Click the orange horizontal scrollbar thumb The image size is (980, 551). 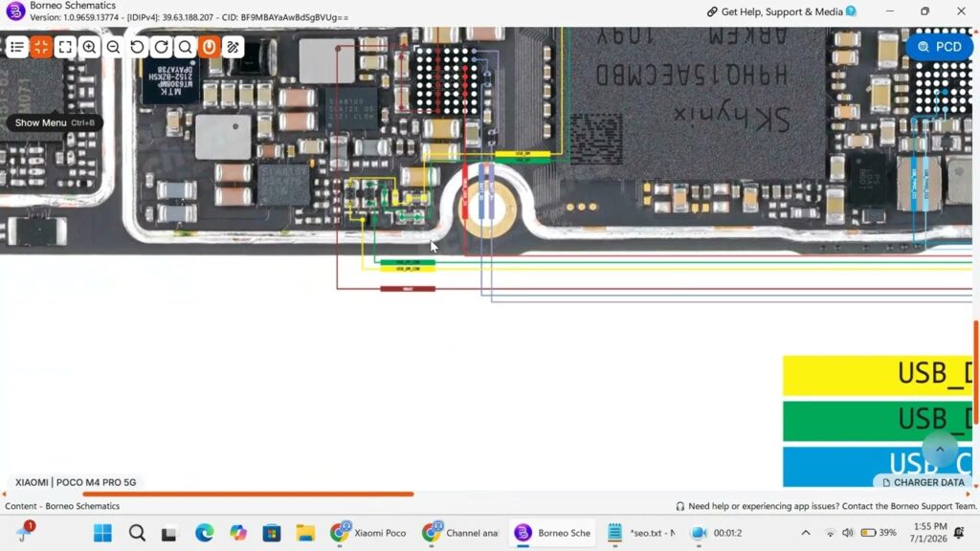click(248, 495)
